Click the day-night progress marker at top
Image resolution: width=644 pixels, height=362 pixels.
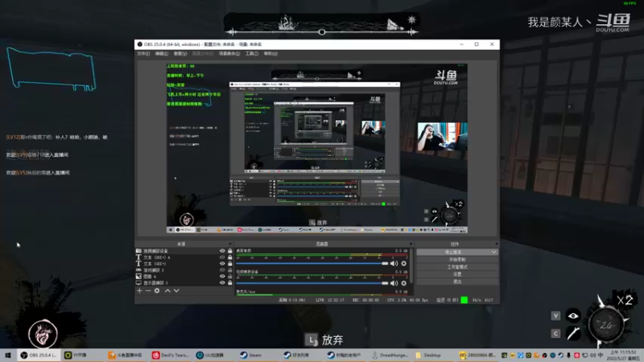pos(322,31)
